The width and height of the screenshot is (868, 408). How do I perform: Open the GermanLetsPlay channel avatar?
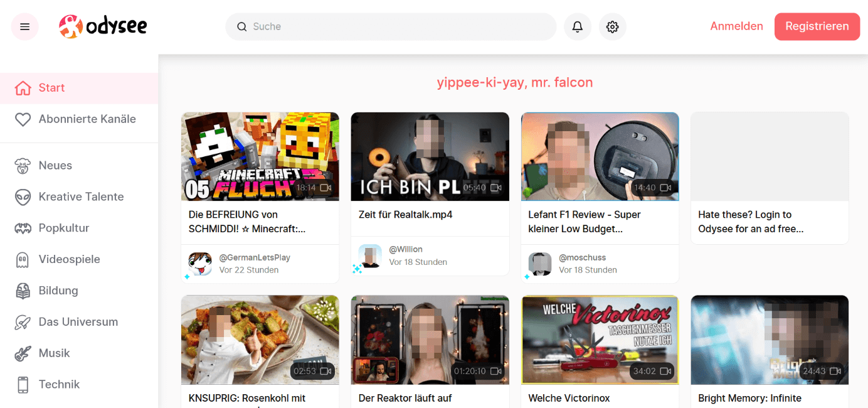click(200, 264)
